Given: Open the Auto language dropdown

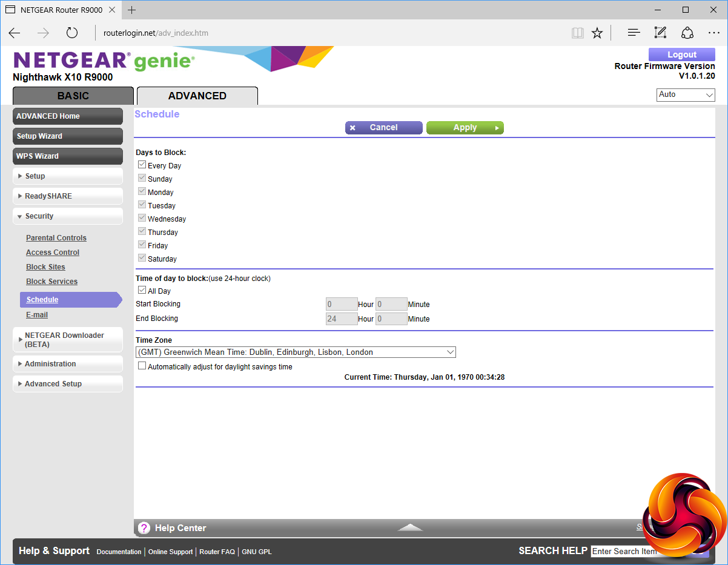Looking at the screenshot, I should tap(686, 95).
